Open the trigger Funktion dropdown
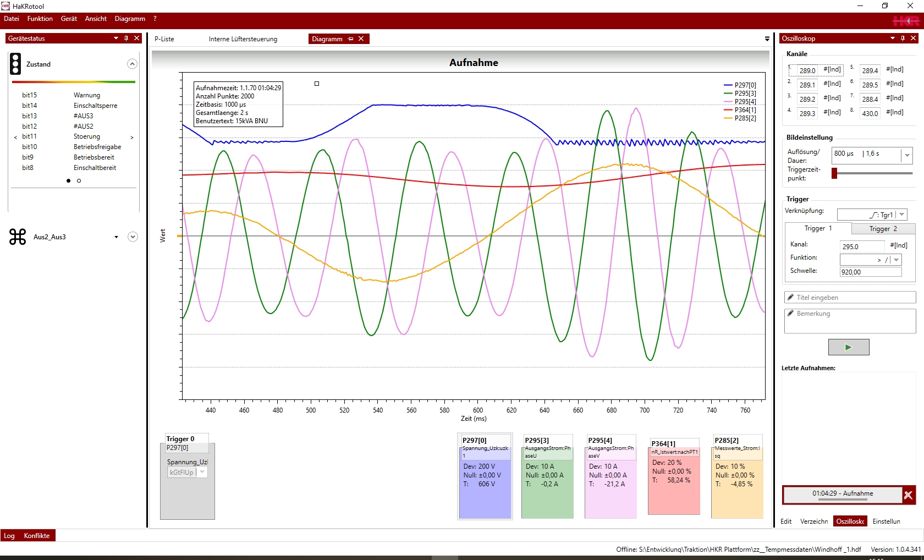This screenshot has height=560, width=924. 897,260
